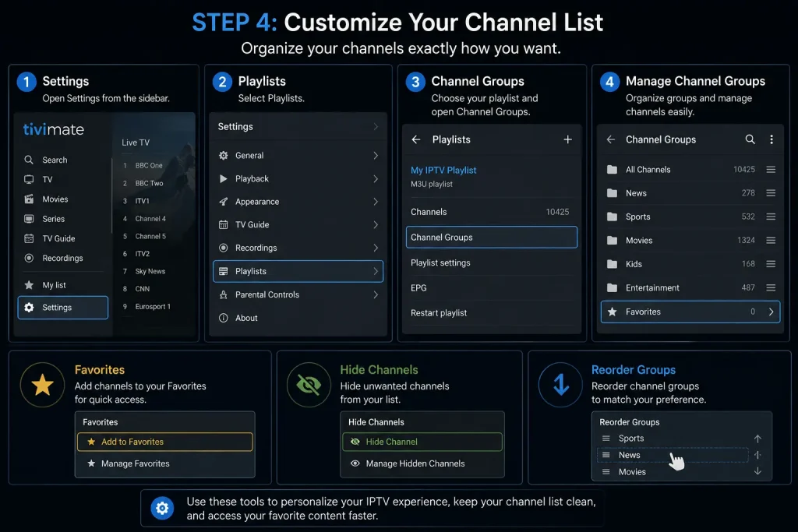798x532 pixels.
Task: Click the tivimate logo
Action: click(x=54, y=129)
